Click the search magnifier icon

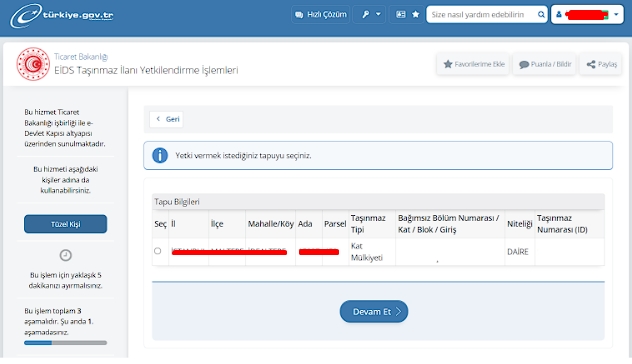(541, 15)
